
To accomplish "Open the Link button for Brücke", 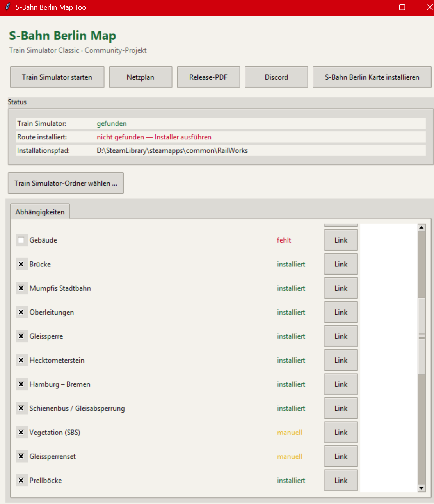I will coord(341,264).
